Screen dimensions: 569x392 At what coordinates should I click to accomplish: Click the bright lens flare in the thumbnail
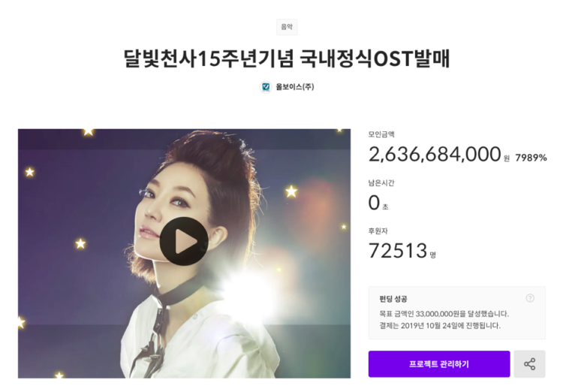[x=251, y=296]
